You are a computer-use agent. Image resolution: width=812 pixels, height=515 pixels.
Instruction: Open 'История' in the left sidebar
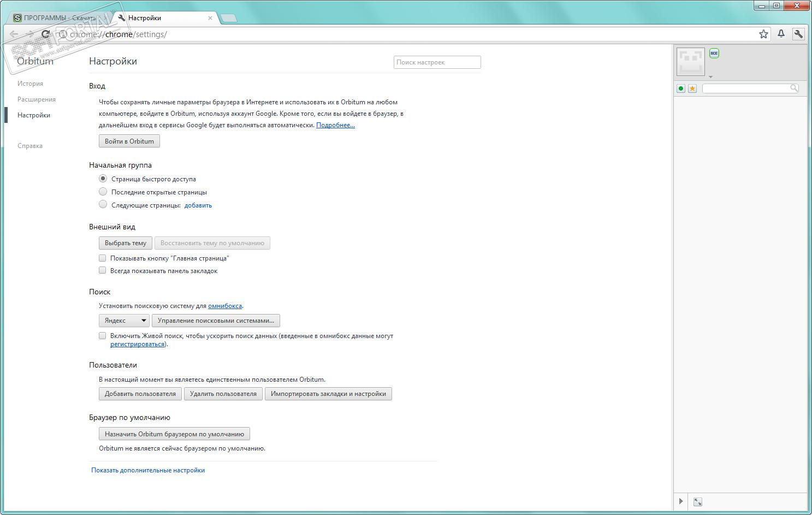pos(30,84)
